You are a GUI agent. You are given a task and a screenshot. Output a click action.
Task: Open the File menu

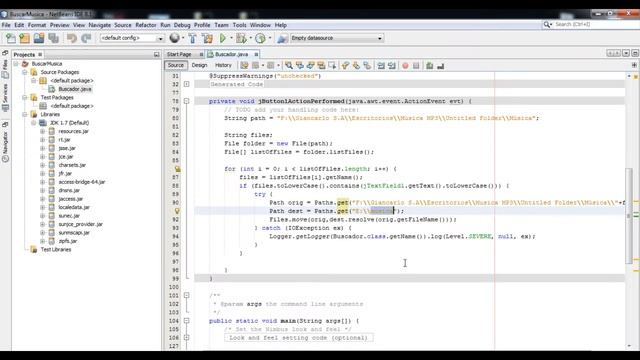6,25
